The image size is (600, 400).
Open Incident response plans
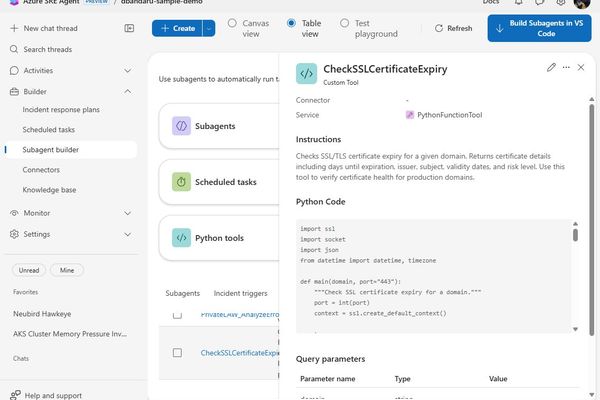pos(61,110)
